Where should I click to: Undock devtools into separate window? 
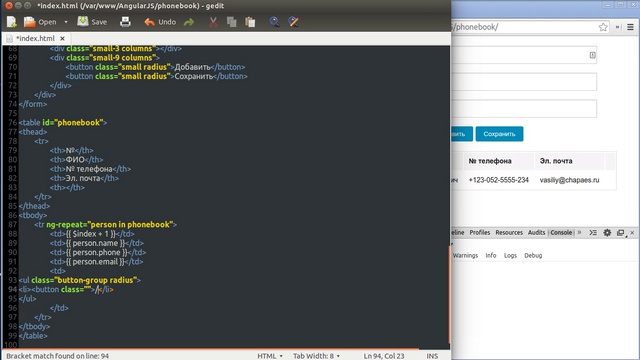pyautogui.click(x=620, y=233)
